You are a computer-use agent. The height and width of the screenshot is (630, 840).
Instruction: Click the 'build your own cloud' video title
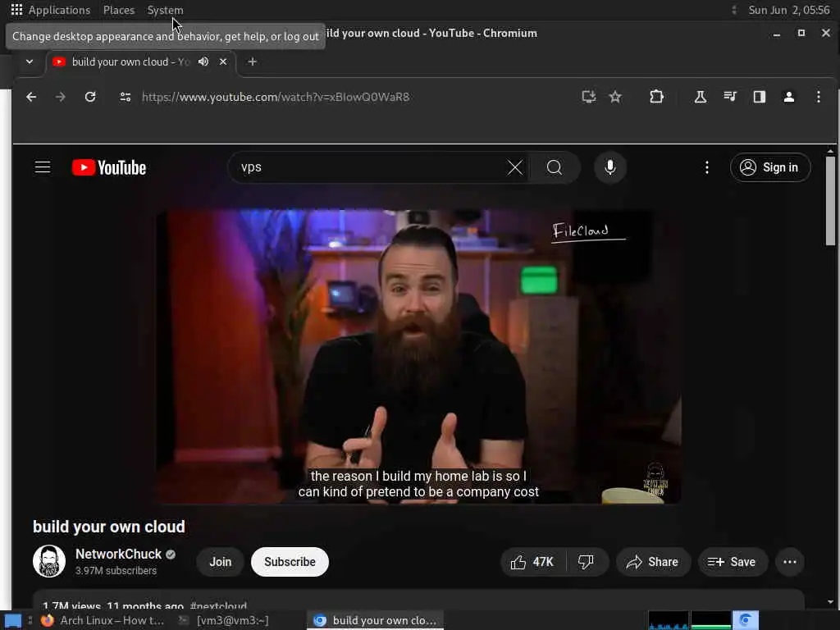[109, 527]
